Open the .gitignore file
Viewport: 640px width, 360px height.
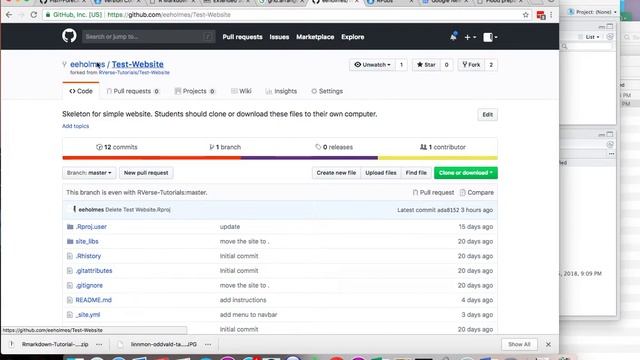[x=89, y=285]
